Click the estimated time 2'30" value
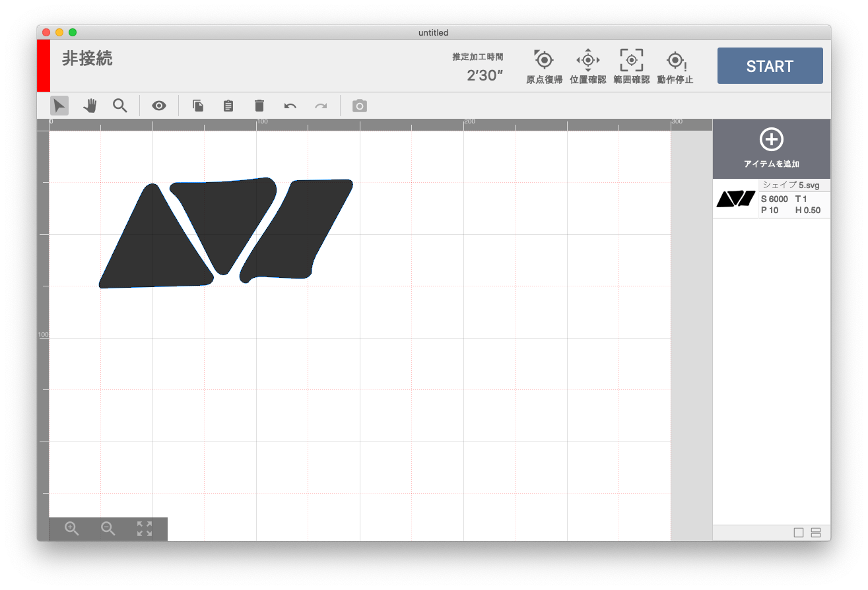The width and height of the screenshot is (868, 590). pyautogui.click(x=485, y=75)
